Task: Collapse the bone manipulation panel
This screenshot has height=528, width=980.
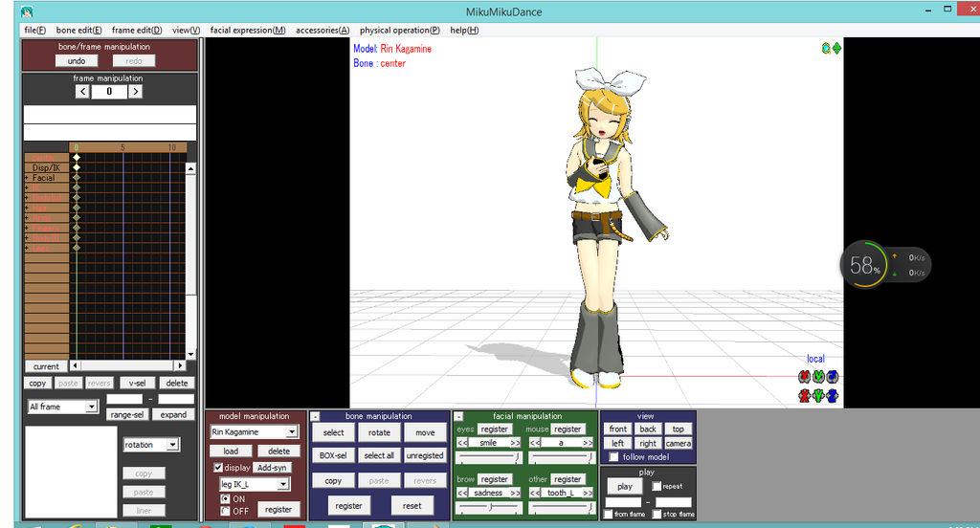Action: click(315, 416)
